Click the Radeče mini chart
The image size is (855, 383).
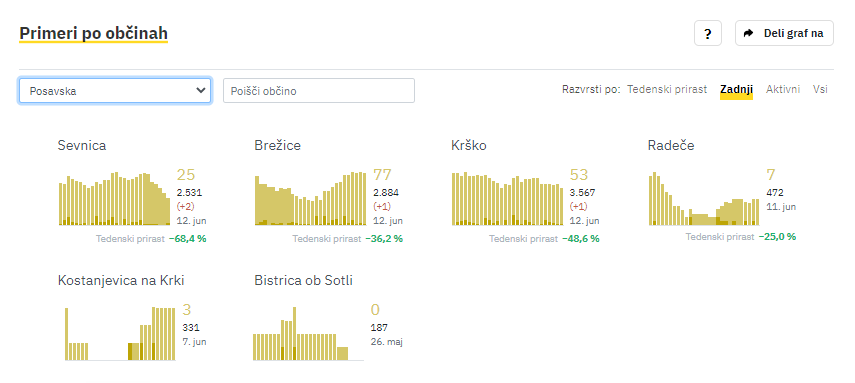704,199
